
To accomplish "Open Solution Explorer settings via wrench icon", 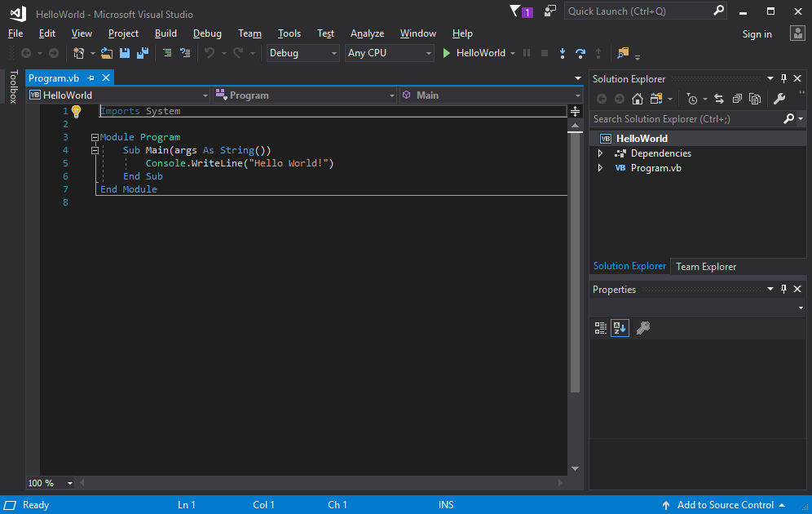I will tap(779, 98).
